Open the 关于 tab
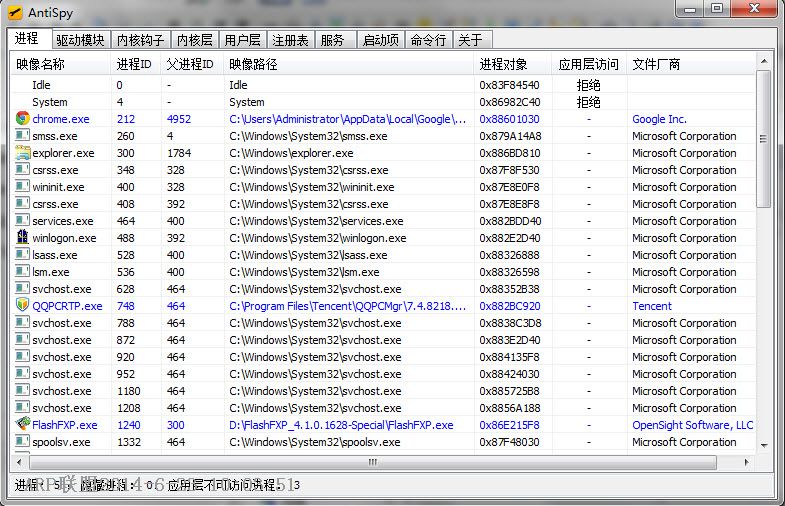 click(470, 40)
